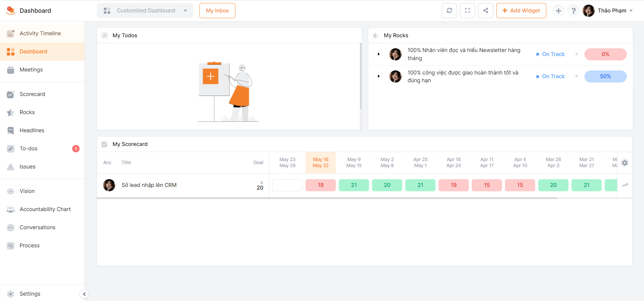
Task: Click the 0% progress pill
Action: (605, 54)
